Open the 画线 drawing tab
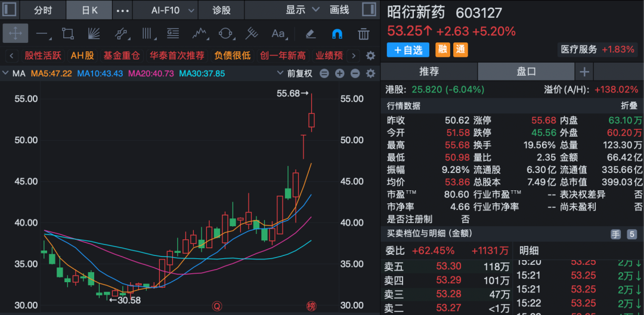Viewport: 644px width, 315px height. (339, 10)
